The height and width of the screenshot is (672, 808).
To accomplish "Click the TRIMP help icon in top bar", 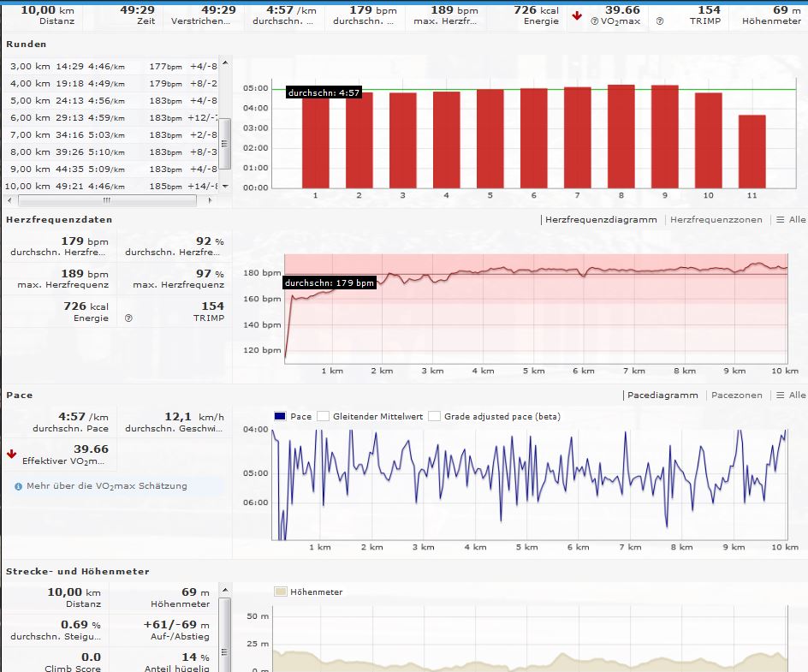I will (660, 21).
